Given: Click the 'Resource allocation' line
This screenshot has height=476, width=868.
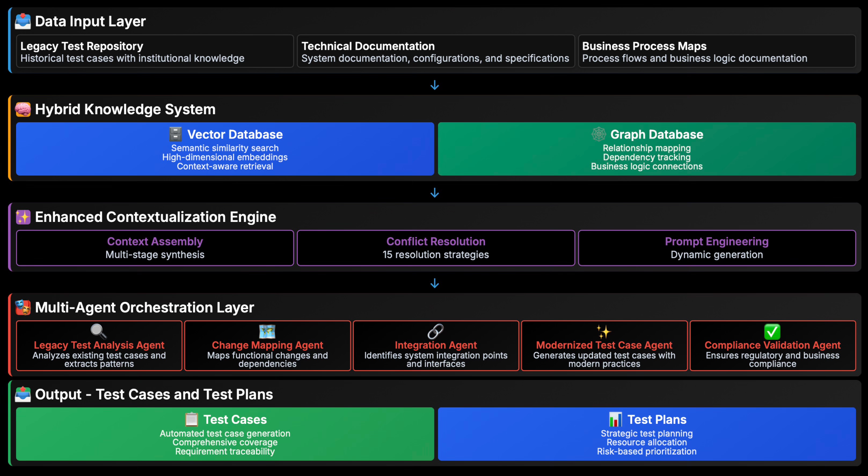Looking at the screenshot, I should [x=647, y=442].
